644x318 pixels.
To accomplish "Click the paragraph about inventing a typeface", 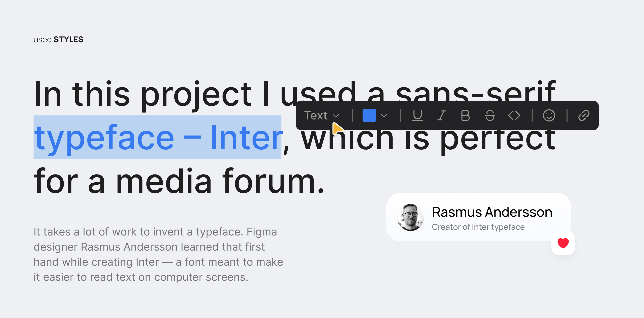I will (x=158, y=254).
